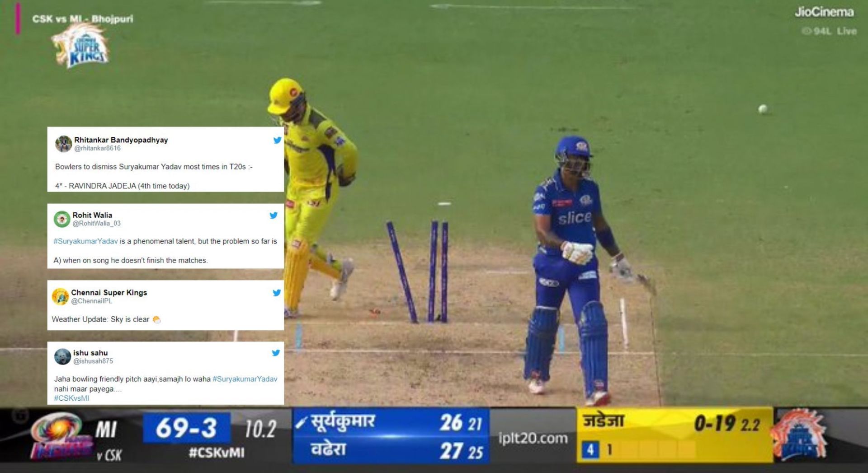Click the CSK vs MI - Bhojpuri title
This screenshot has height=473, width=868.
tap(83, 19)
